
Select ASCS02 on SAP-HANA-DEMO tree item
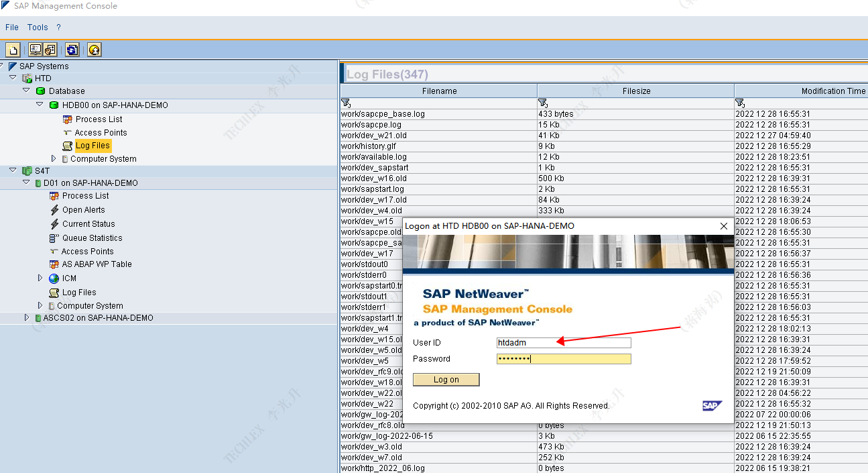pyautogui.click(x=98, y=318)
